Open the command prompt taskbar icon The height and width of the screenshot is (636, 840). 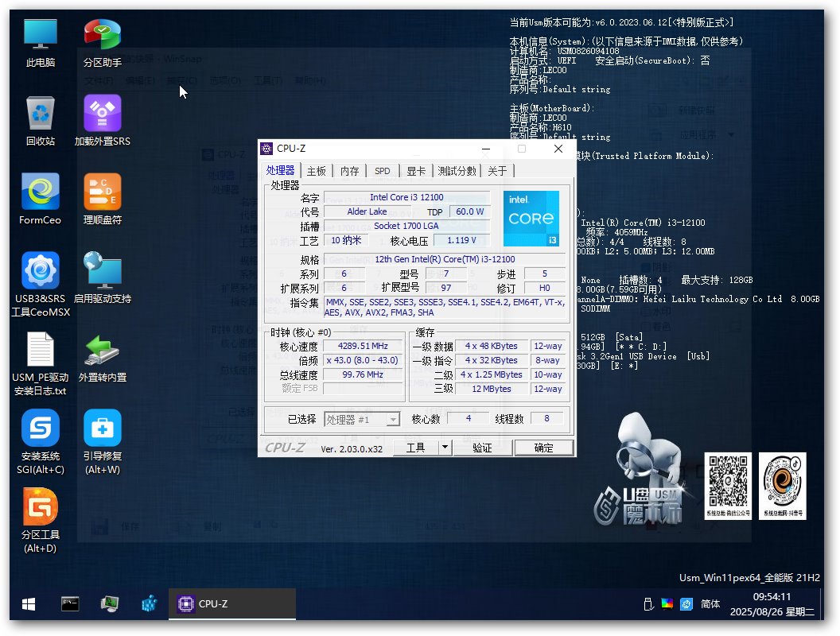pos(70,604)
